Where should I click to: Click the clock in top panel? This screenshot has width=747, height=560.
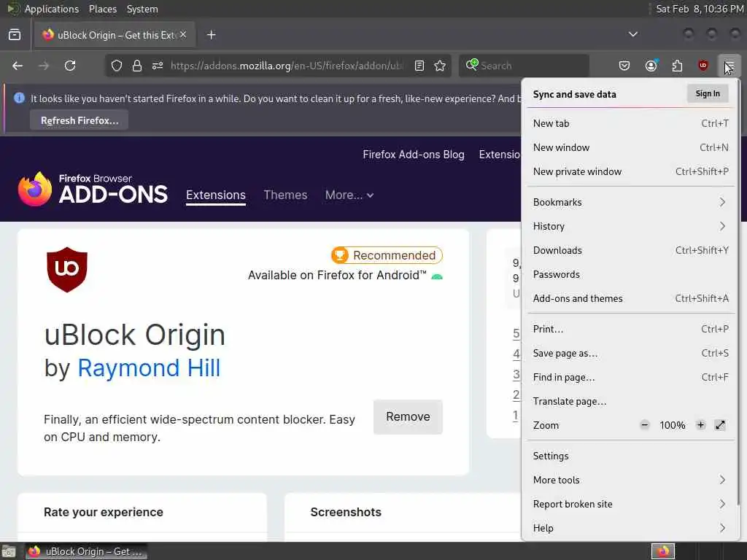pos(700,9)
